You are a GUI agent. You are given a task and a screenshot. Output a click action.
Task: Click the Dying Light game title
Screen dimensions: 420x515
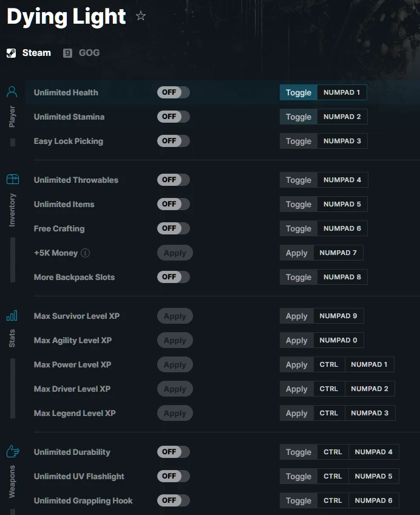point(66,16)
